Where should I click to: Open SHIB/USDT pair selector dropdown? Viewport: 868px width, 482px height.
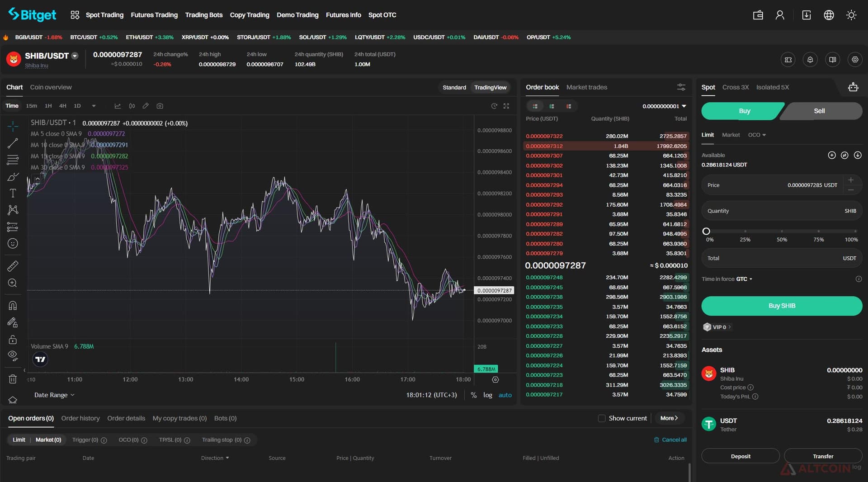75,56
